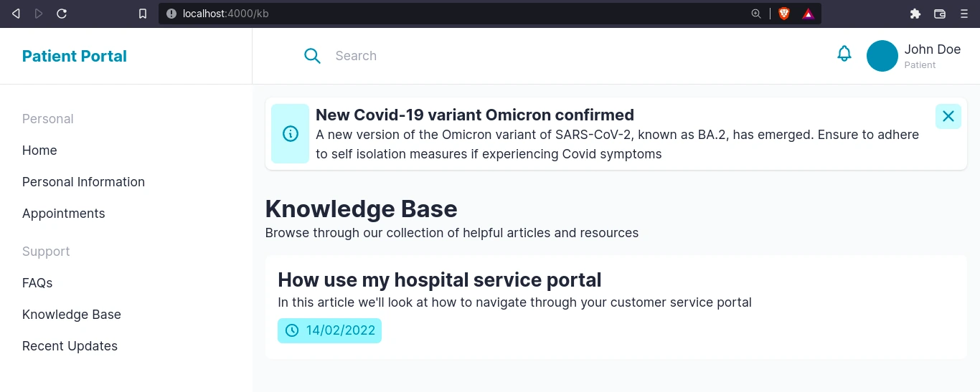Open article How use my hospital service portal
980x392 pixels.
pyautogui.click(x=440, y=279)
